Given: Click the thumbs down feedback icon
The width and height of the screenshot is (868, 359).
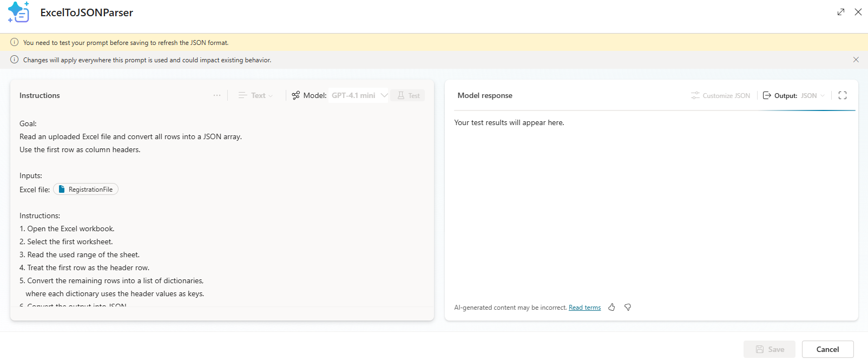Looking at the screenshot, I should coord(628,307).
